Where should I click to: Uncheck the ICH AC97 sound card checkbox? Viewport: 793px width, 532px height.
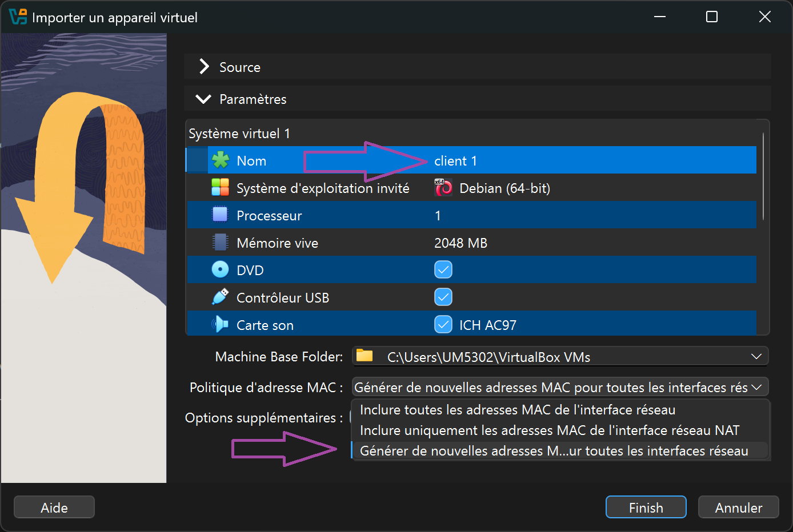tap(443, 324)
